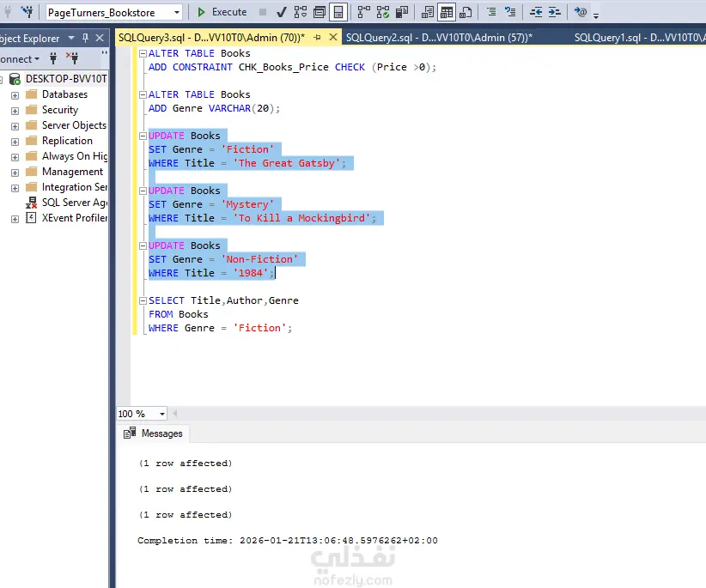Image resolution: width=706 pixels, height=588 pixels.
Task: Select the Databases folder label
Action: coord(64,94)
